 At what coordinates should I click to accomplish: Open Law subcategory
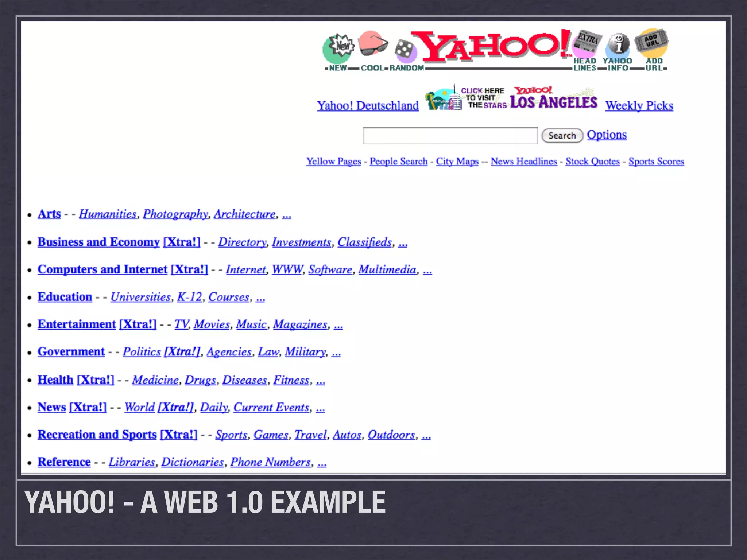pyautogui.click(x=268, y=352)
